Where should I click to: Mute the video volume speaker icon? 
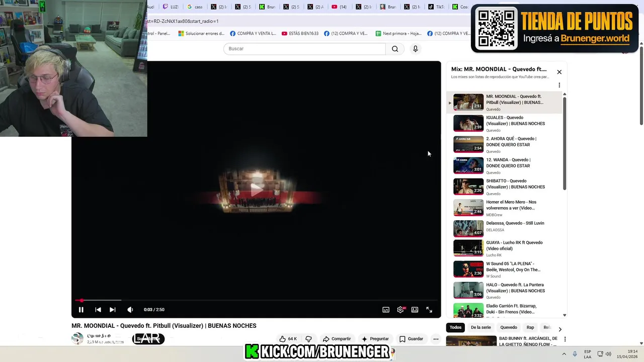pyautogui.click(x=130, y=310)
